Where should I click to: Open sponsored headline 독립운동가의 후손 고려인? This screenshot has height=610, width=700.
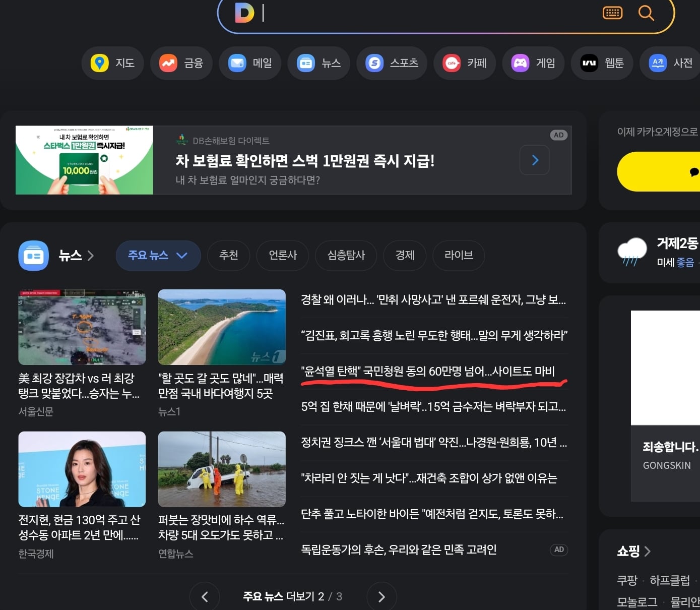[x=399, y=550]
